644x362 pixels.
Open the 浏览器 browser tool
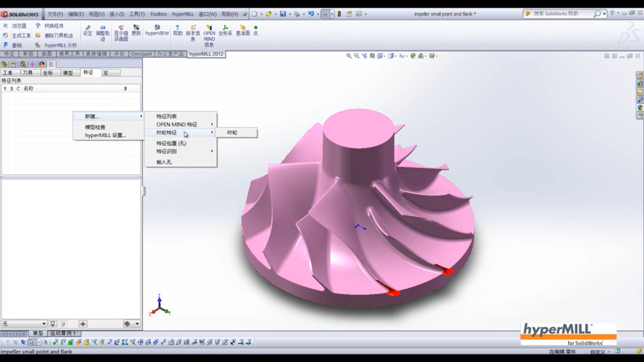point(14,26)
